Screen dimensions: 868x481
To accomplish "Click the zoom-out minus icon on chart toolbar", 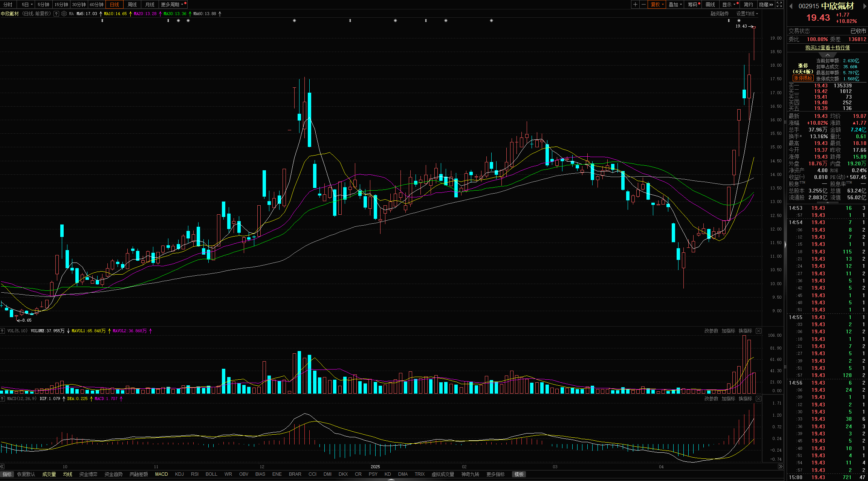I will pyautogui.click(x=643, y=5).
